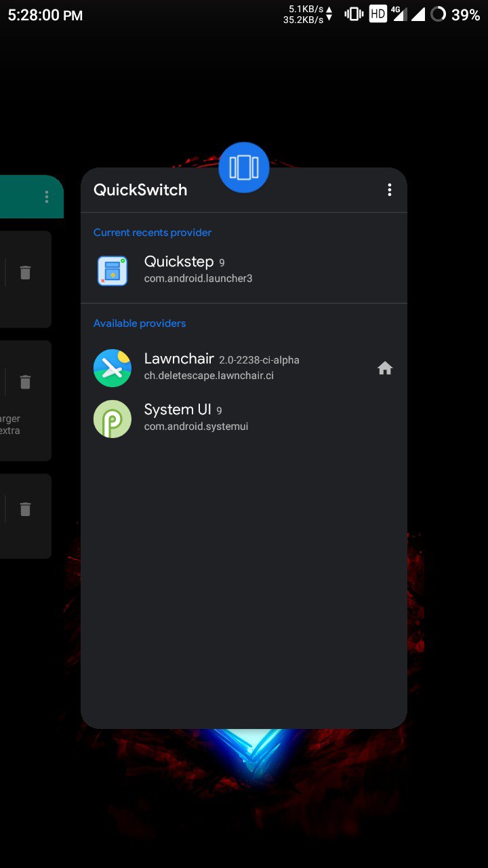Select the Quickstep provider icon
This screenshot has width=488, height=868.
coord(113,271)
